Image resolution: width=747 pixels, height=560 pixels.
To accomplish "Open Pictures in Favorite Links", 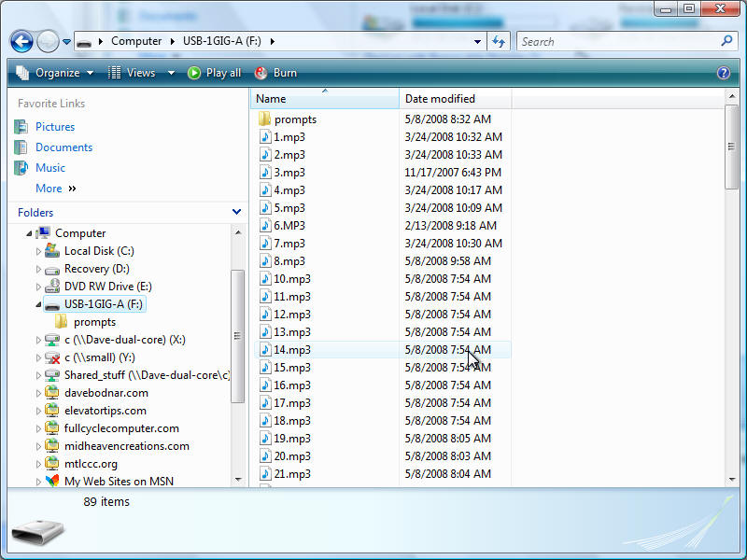I will 54,127.
